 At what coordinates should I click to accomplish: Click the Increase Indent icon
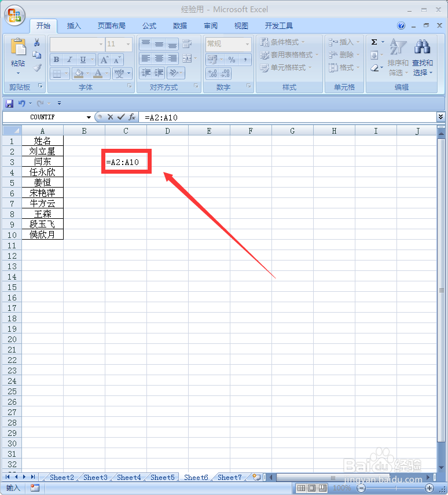tap(159, 73)
